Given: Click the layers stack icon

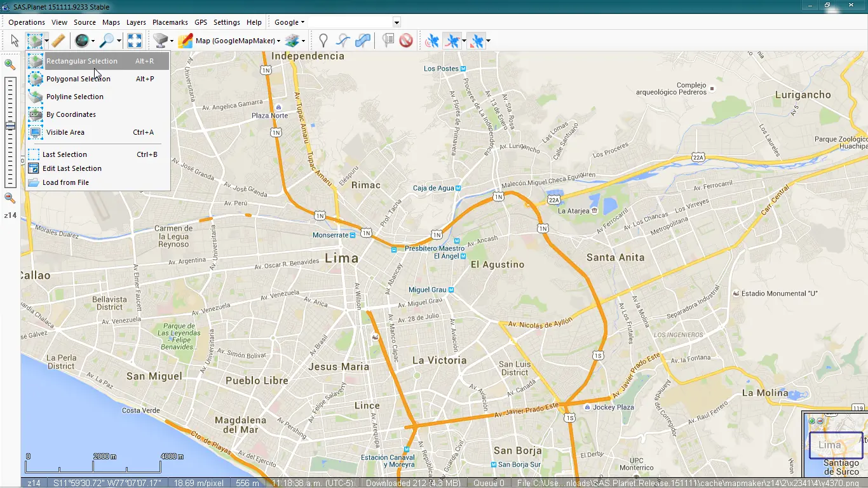Looking at the screenshot, I should [x=292, y=41].
